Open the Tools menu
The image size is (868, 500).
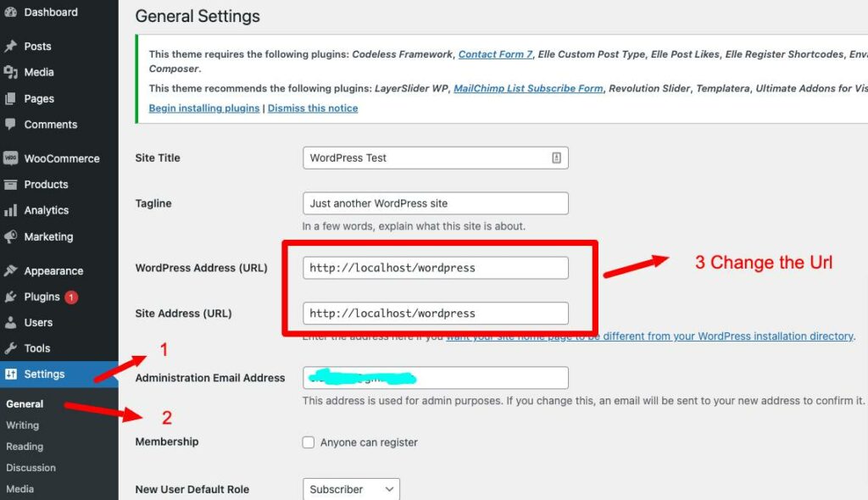tap(37, 348)
